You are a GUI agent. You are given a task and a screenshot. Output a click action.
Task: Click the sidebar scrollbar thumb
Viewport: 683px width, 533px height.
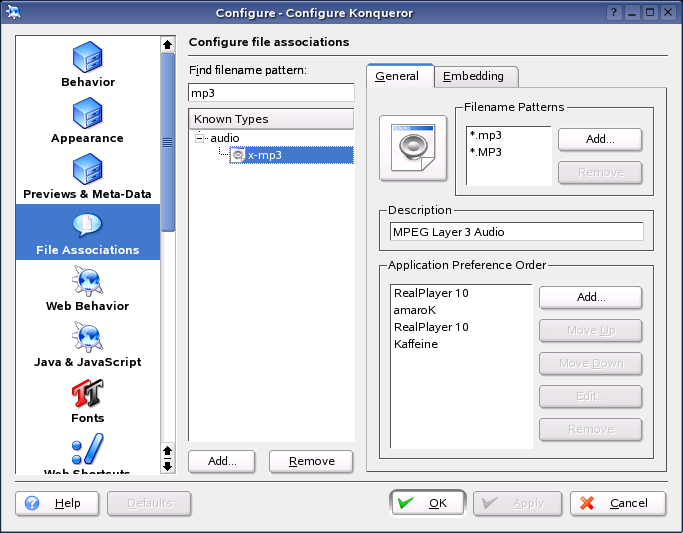click(167, 142)
